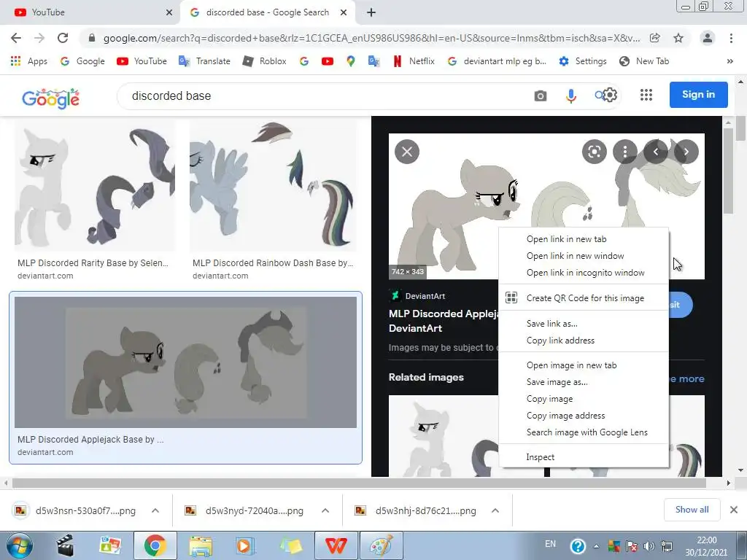Switch to the YouTube tab

90,12
